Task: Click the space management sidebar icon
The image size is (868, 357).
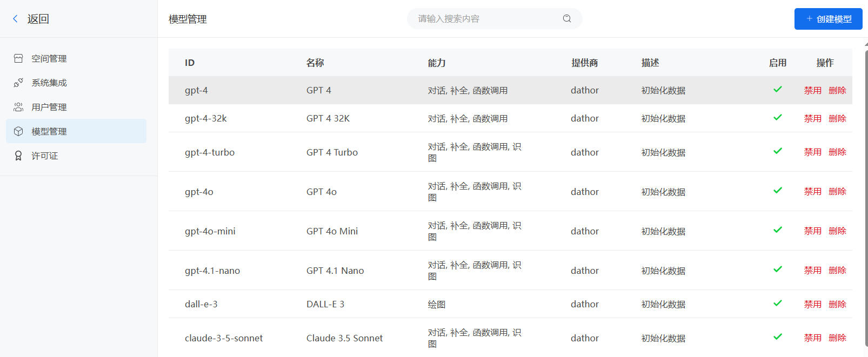Action: point(18,58)
